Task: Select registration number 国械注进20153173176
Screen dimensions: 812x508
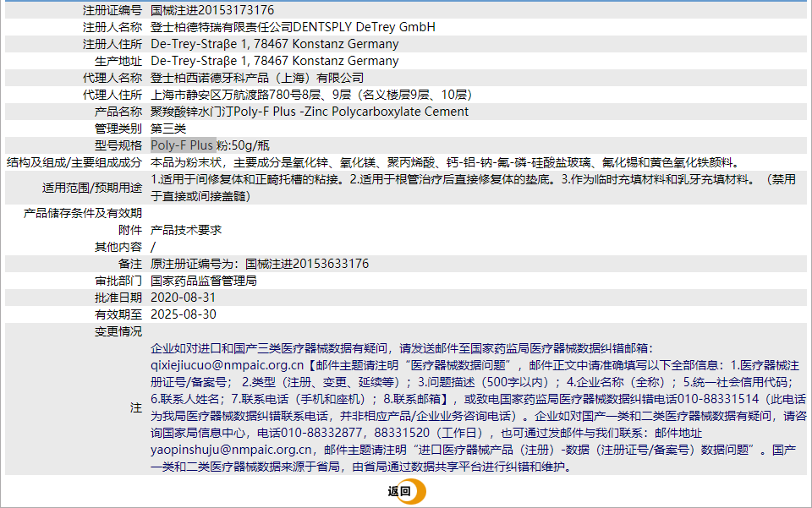Action: [x=212, y=10]
